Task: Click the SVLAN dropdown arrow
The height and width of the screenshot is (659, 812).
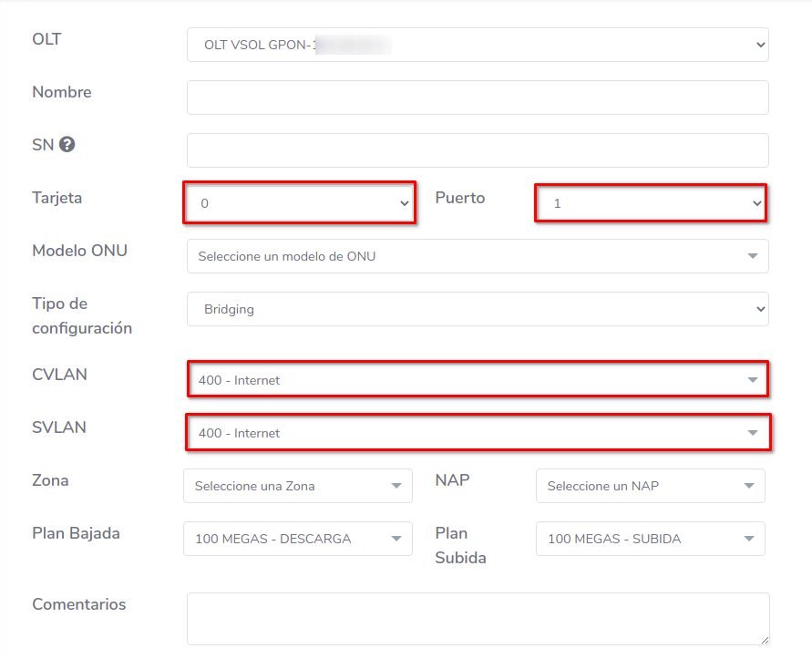Action: coord(753,433)
